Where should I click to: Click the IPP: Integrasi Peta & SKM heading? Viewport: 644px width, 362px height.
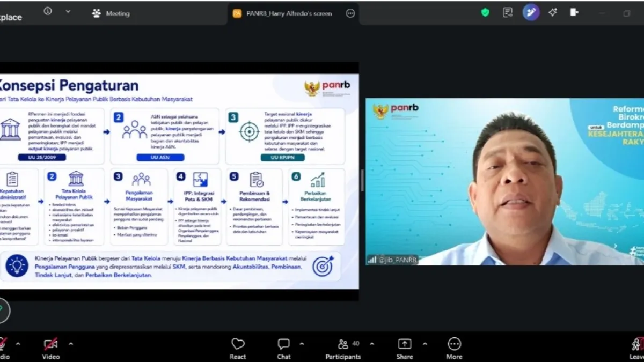[200, 196]
